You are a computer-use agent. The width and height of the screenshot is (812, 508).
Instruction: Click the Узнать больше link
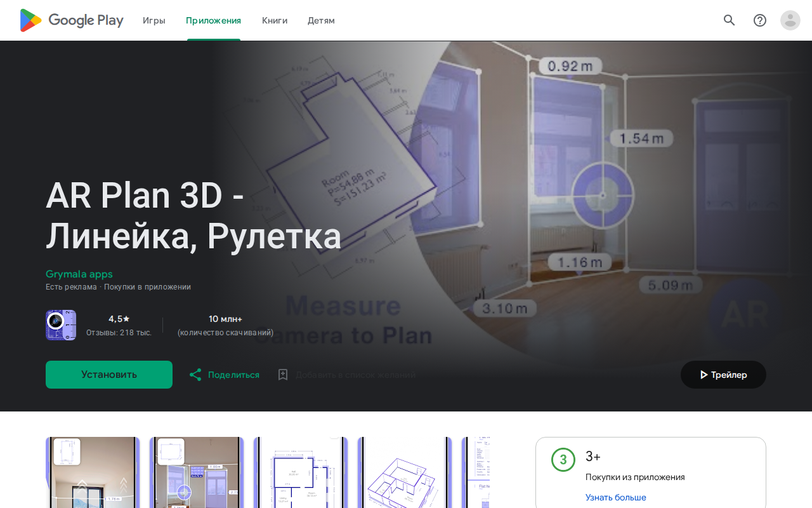(x=616, y=497)
